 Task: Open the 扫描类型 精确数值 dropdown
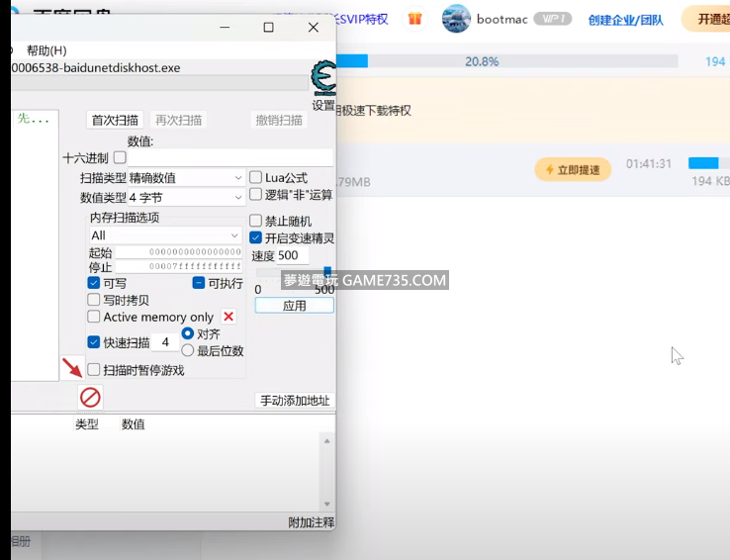tap(186, 178)
